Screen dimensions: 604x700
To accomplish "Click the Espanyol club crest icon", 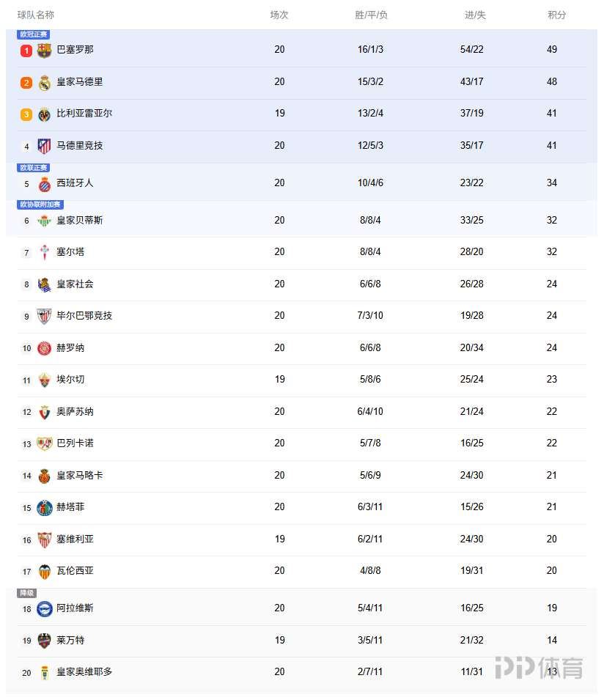I will pyautogui.click(x=44, y=183).
